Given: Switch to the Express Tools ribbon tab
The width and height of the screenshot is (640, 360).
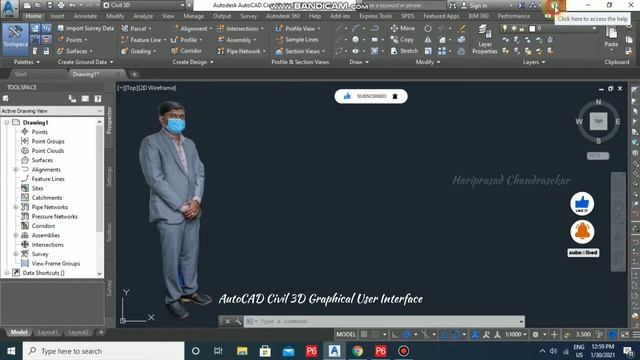Looking at the screenshot, I should pos(375,16).
